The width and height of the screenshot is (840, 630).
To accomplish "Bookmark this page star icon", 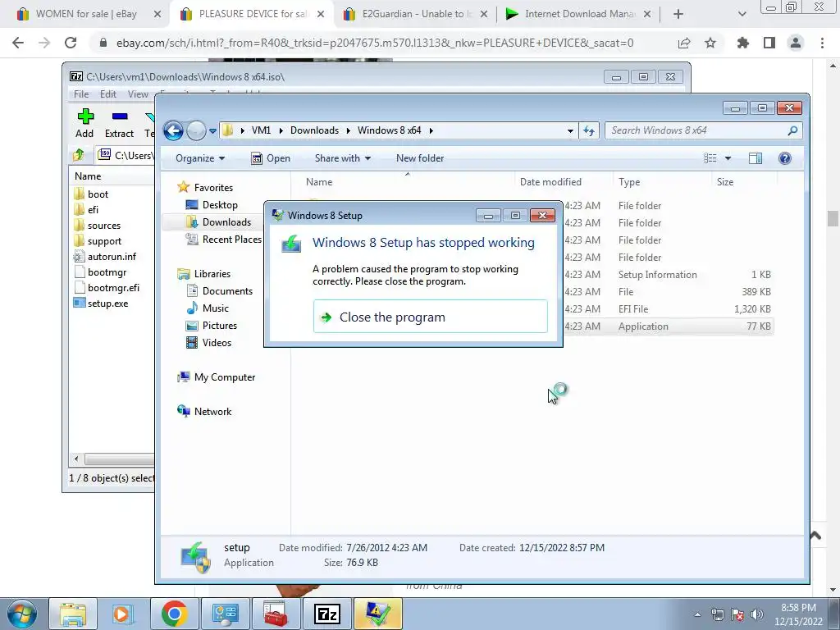I will coord(710,43).
